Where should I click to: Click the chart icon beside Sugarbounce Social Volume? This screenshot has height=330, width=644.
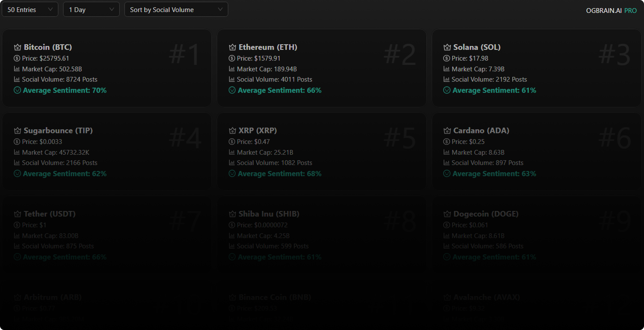(17, 162)
